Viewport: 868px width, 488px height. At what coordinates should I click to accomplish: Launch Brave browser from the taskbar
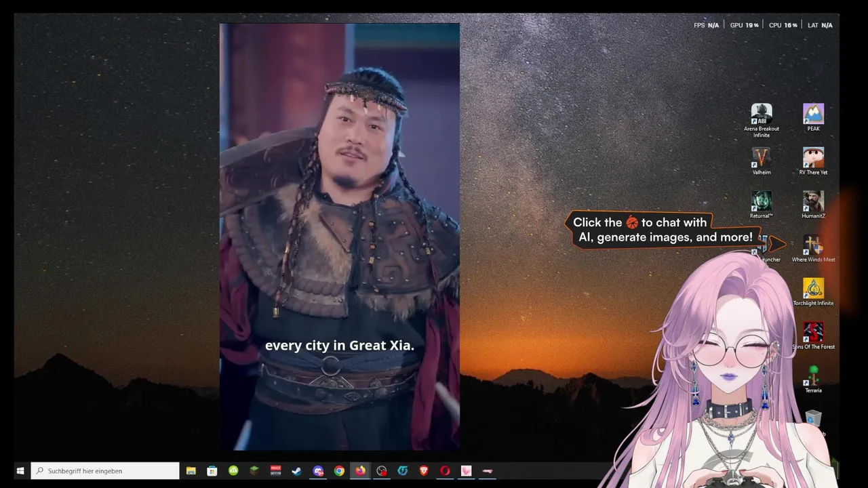tap(424, 470)
